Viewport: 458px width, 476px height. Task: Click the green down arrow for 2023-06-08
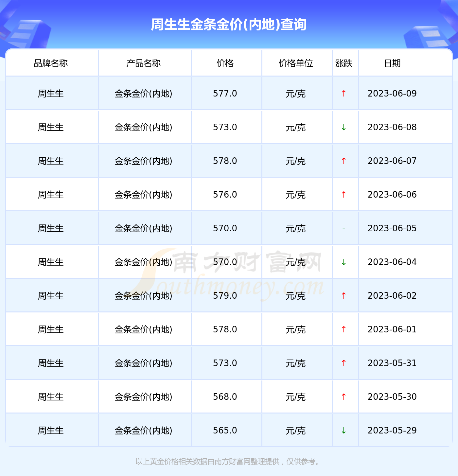[x=343, y=127]
